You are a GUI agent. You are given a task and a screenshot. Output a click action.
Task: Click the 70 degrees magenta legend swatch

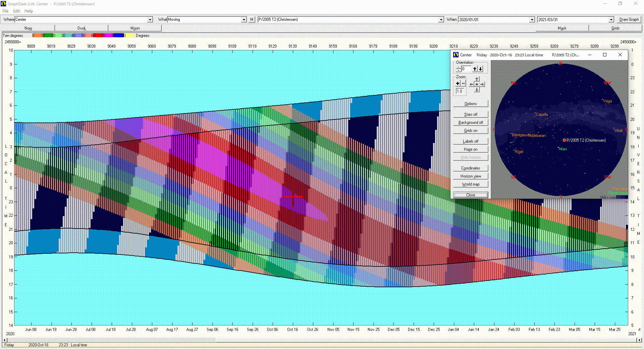click(109, 36)
